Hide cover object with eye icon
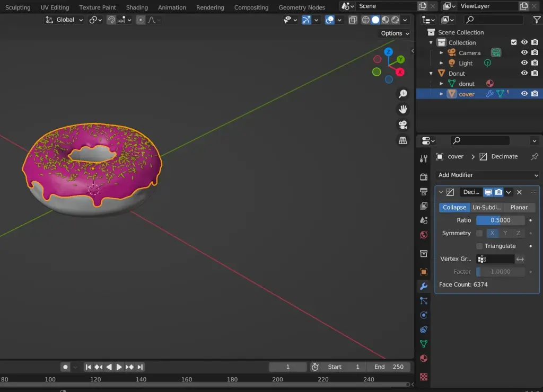 click(524, 94)
